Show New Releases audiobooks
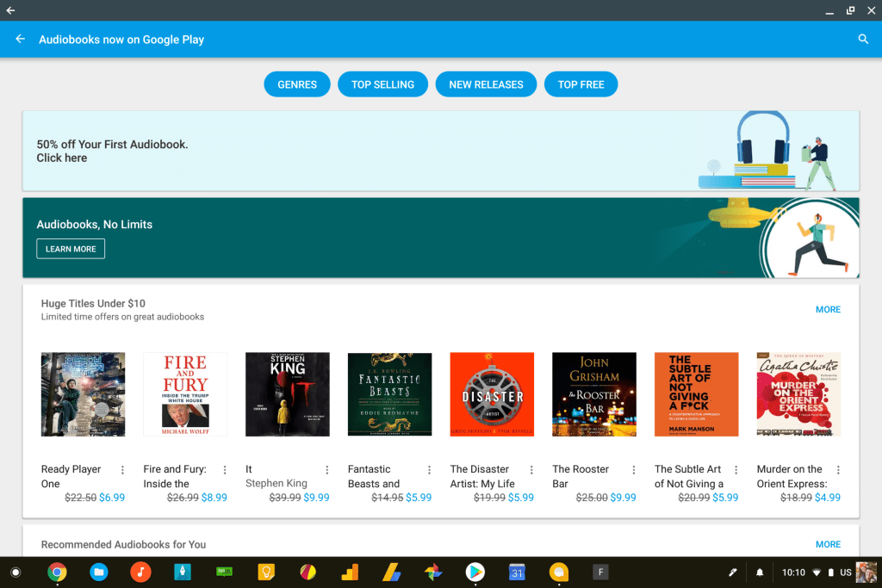The width and height of the screenshot is (882, 588). pos(486,84)
